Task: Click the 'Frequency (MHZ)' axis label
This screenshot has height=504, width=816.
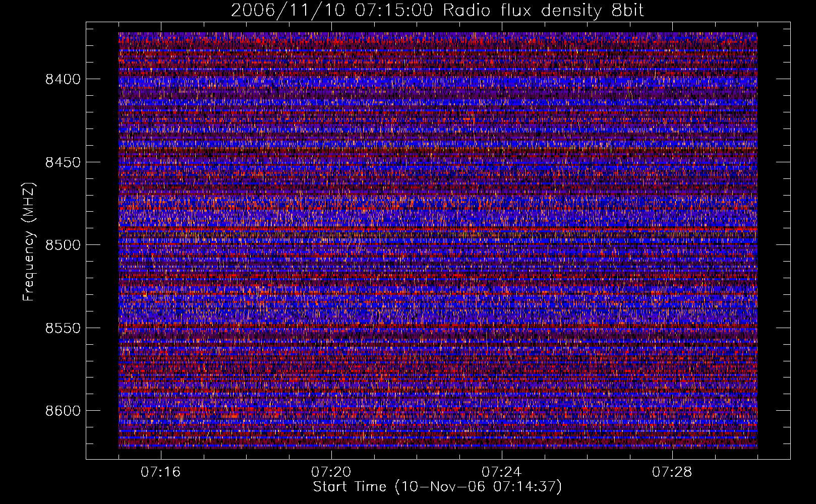Action: pos(29,242)
